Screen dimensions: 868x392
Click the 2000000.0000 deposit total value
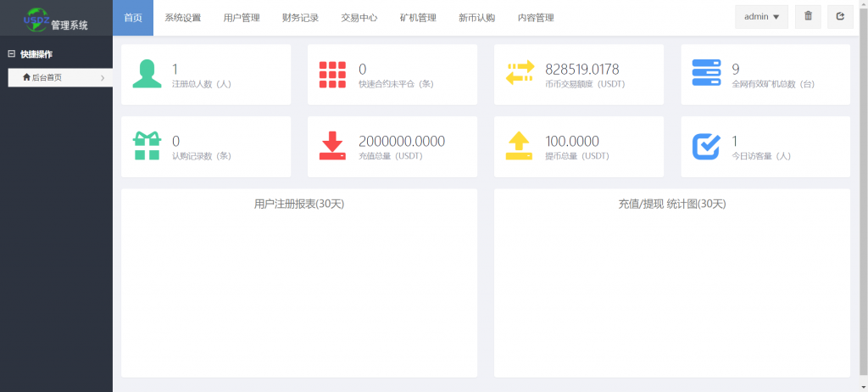402,142
